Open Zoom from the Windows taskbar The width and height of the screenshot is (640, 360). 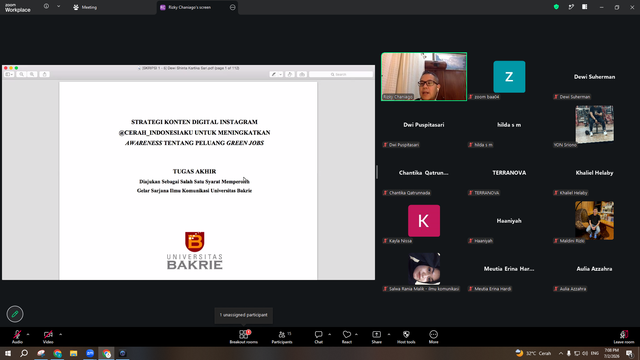[90, 353]
